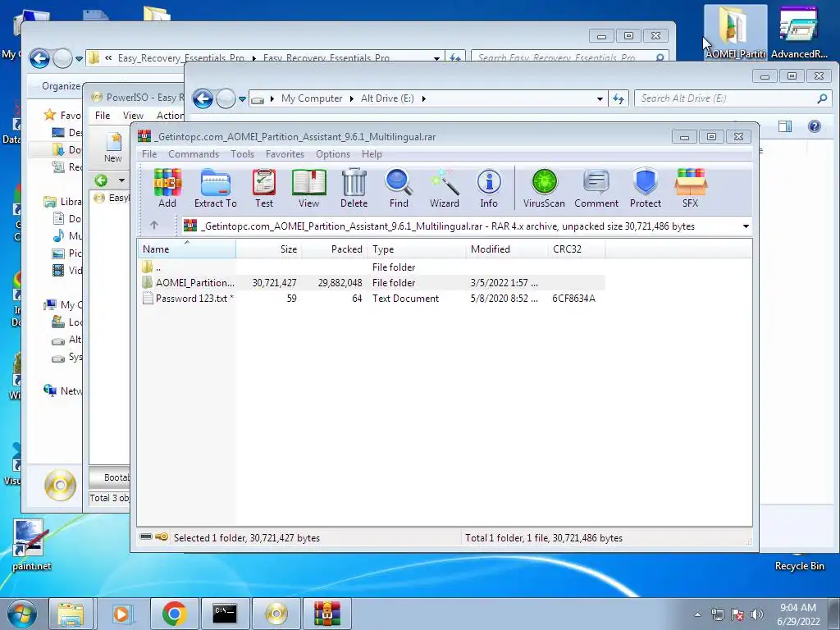This screenshot has width=840, height=630.
Task: Click the network tray icon
Action: pyautogui.click(x=717, y=614)
